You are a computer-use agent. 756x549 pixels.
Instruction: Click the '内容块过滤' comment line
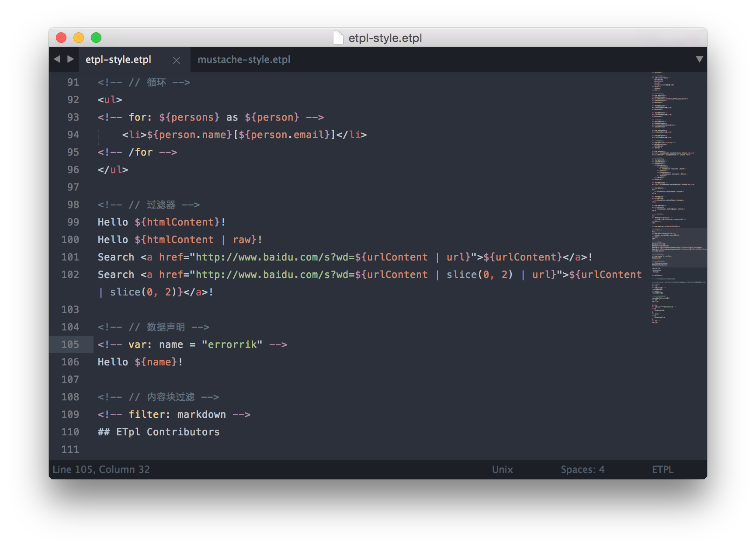[x=158, y=397]
